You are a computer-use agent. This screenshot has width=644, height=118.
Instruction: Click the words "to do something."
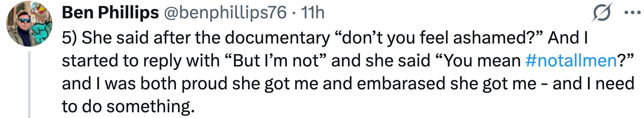pos(128,107)
